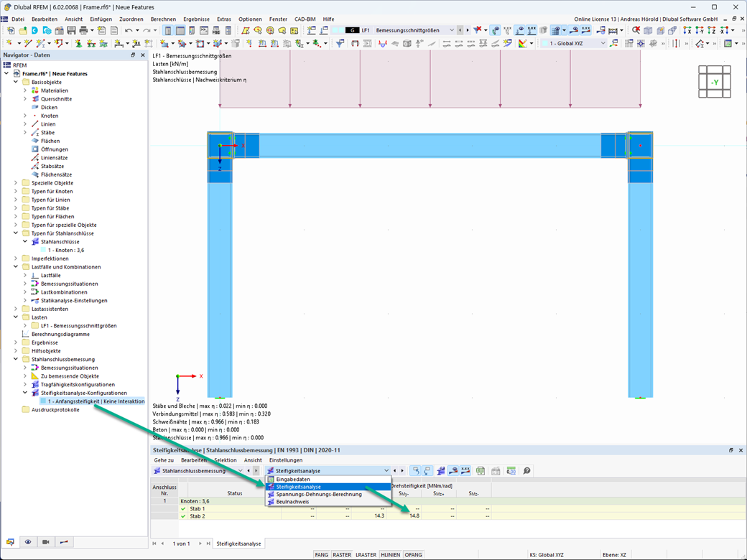Open the Einstellungen panel menu
The width and height of the screenshot is (747, 560).
tap(286, 460)
